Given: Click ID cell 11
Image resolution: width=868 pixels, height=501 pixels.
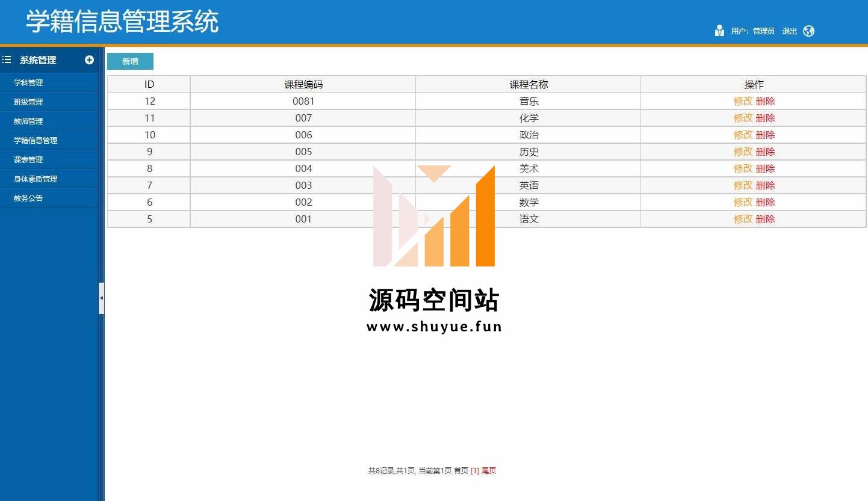Looking at the screenshot, I should click(149, 118).
